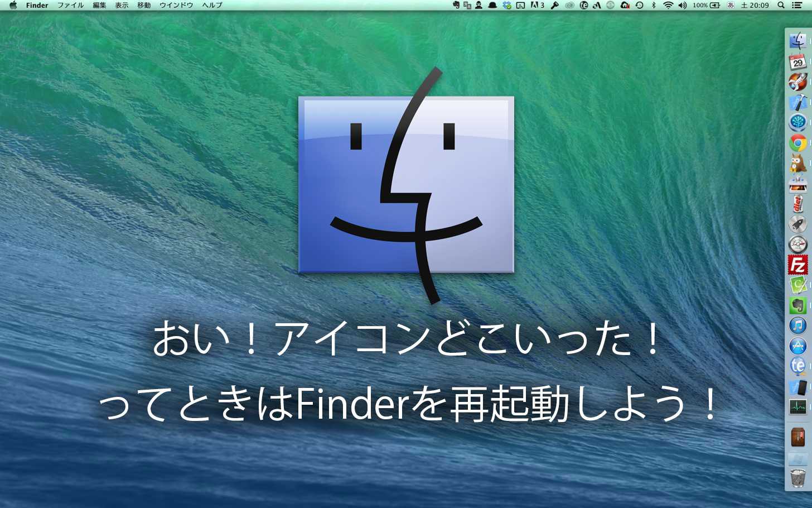Open Evernote from the Dock
Screen dimensions: 812x508
(x=797, y=305)
